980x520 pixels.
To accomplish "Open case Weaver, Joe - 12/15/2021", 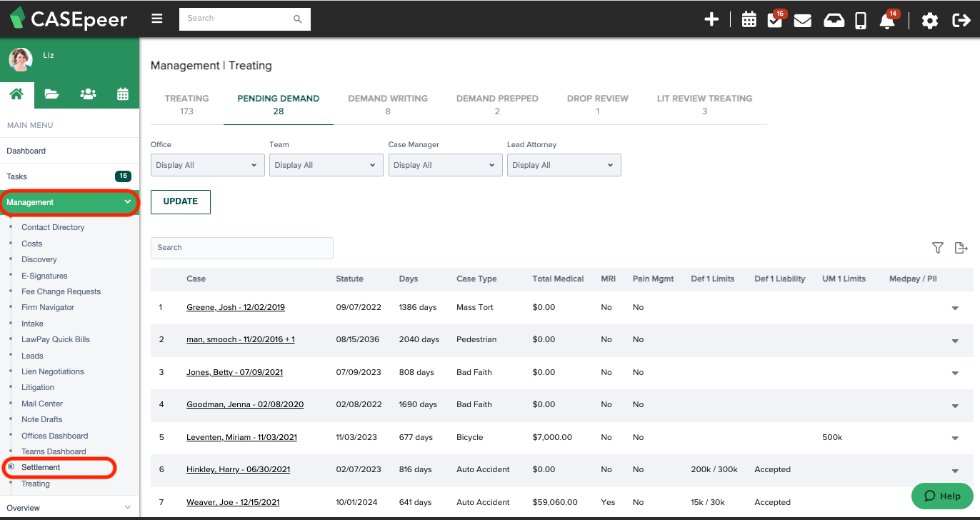I will 234,502.
